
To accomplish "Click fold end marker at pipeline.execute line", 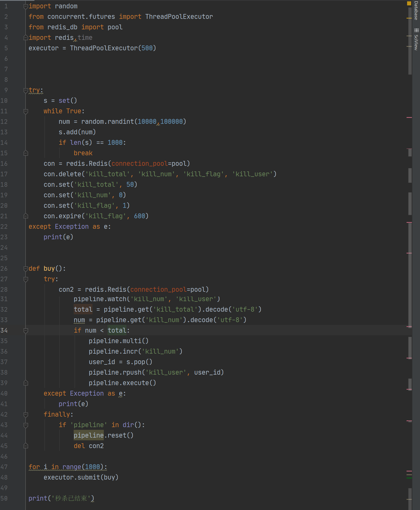I will pyautogui.click(x=26, y=383).
